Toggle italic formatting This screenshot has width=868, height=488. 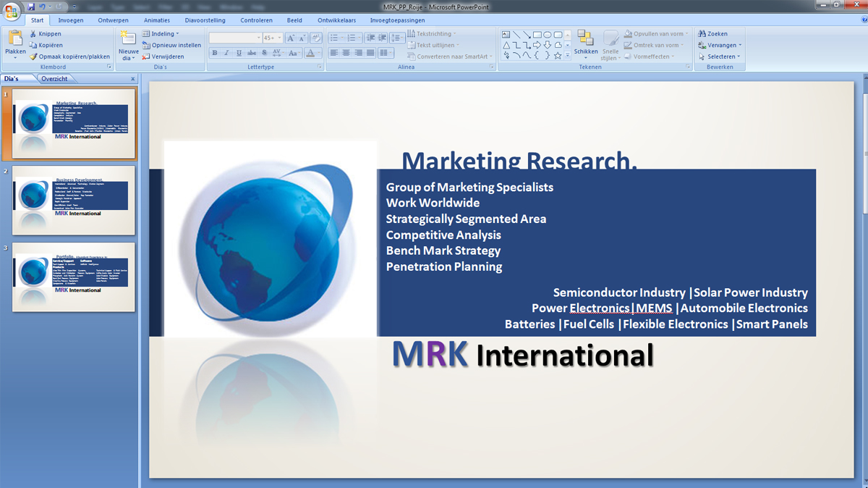click(226, 53)
